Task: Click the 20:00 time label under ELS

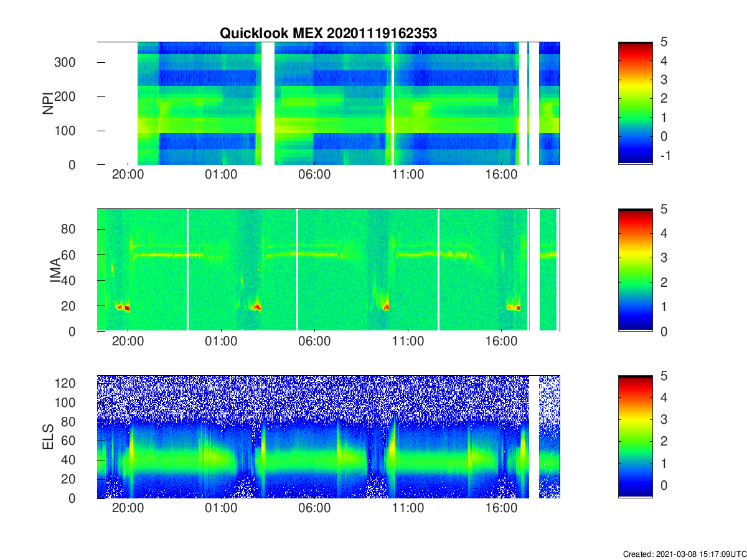Action: (128, 508)
